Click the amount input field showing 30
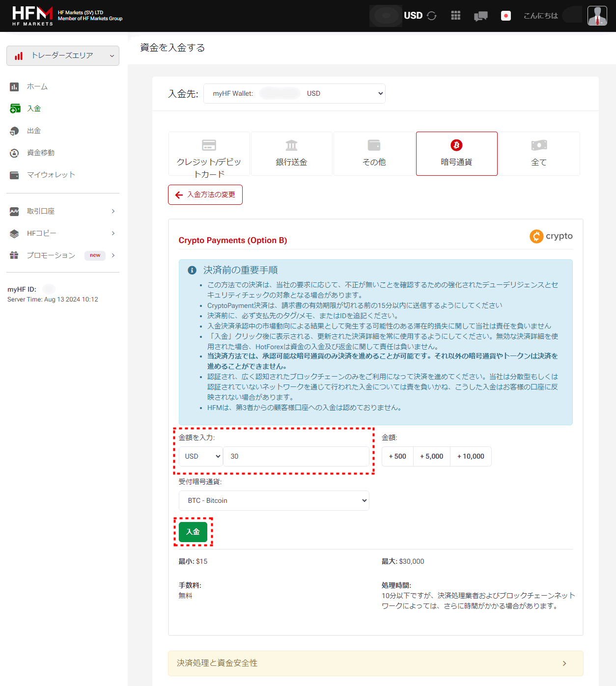Image resolution: width=616 pixels, height=686 pixels. [296, 456]
